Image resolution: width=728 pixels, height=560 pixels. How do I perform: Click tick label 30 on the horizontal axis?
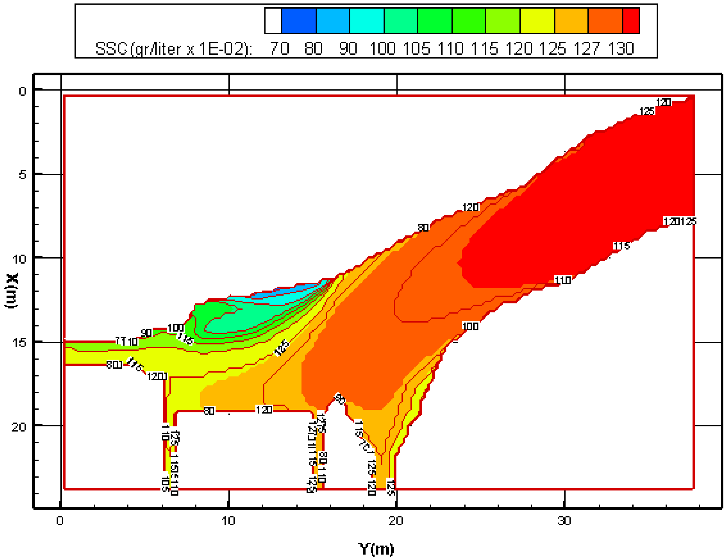(x=564, y=520)
